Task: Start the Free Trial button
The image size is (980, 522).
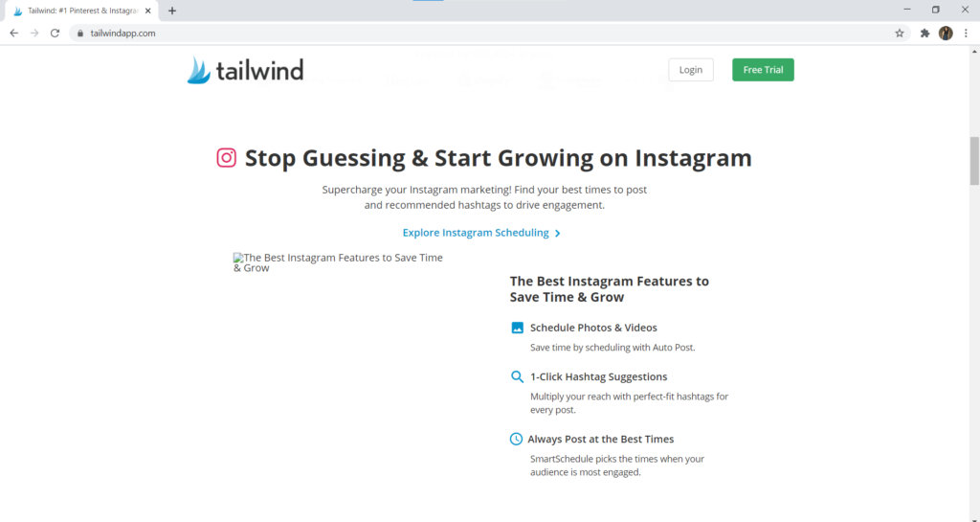Action: pyautogui.click(x=763, y=70)
